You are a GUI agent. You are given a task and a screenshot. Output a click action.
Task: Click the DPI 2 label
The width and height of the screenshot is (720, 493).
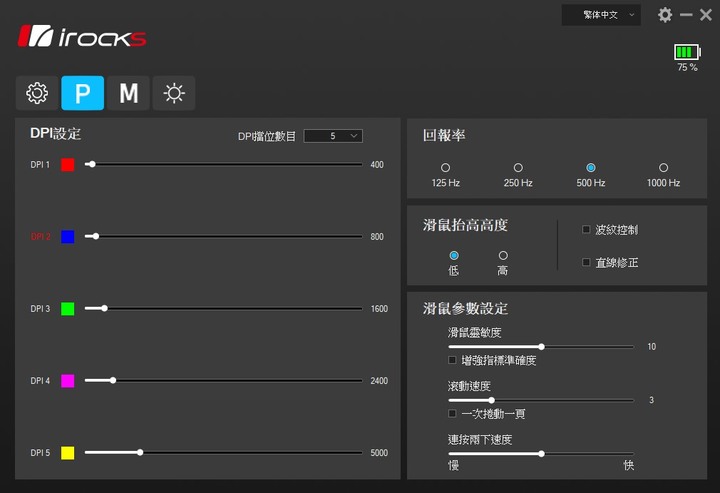point(40,237)
